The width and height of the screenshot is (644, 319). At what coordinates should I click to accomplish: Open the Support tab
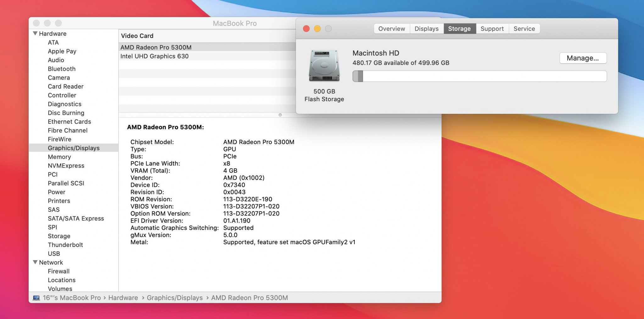(x=492, y=29)
